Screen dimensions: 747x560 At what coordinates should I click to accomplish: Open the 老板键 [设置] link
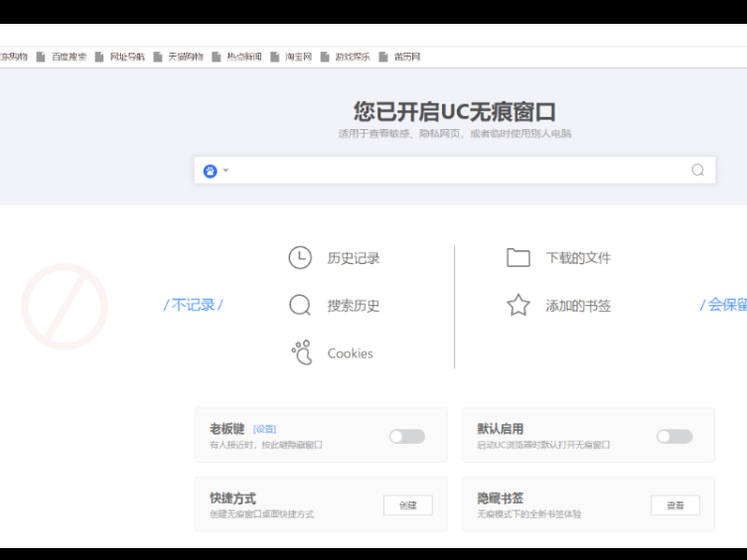264,429
